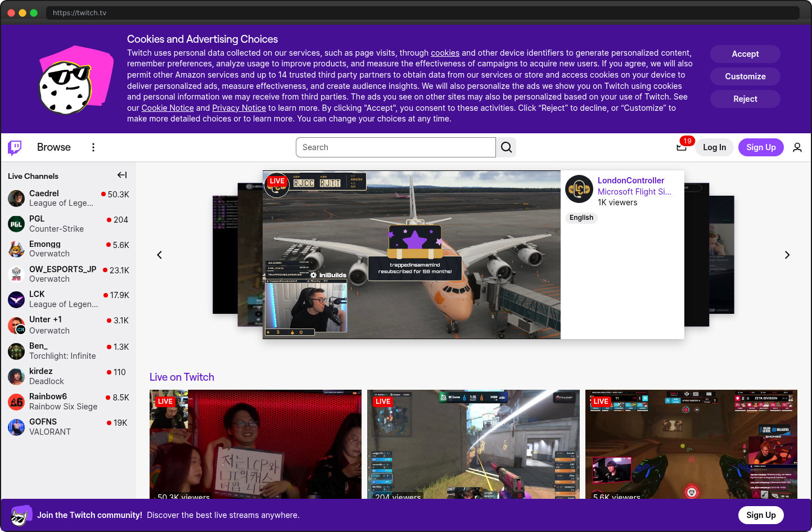Click the search magnifying glass icon
Viewport: 812px width, 532px height.
506,147
